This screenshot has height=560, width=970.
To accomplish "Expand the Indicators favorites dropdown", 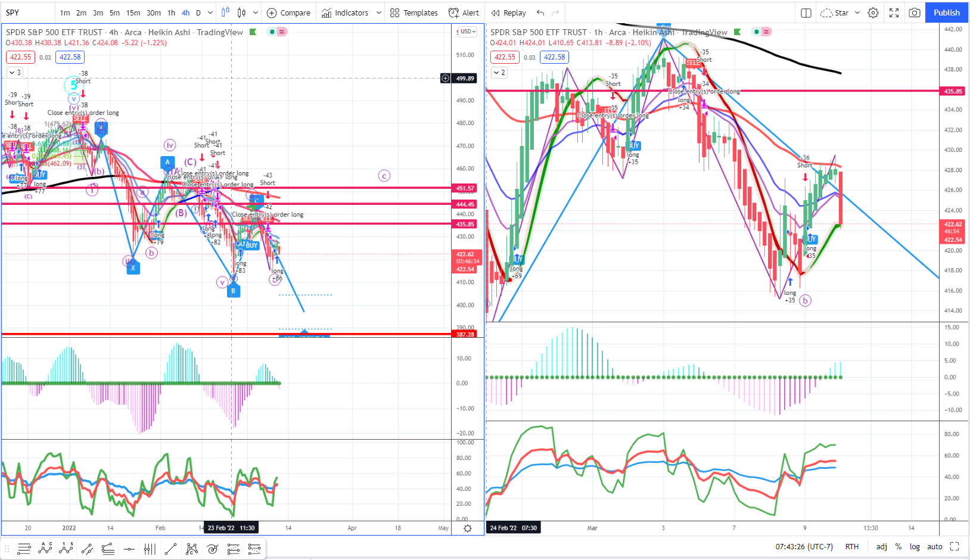I will click(x=378, y=13).
